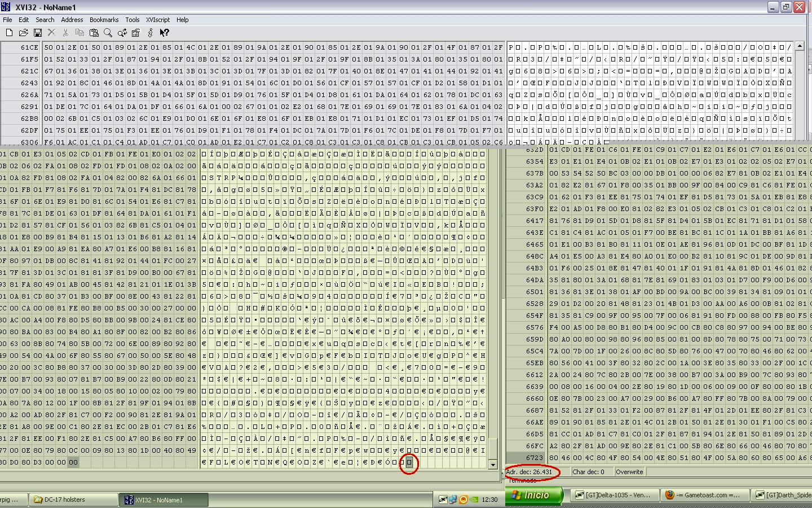Click the toolbar icon right of Replace

[x=136, y=33]
